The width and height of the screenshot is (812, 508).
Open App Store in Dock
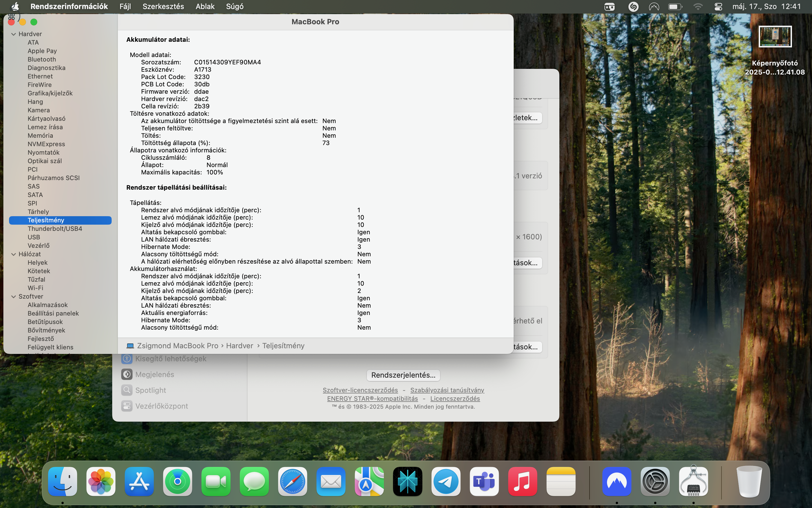tap(139, 481)
